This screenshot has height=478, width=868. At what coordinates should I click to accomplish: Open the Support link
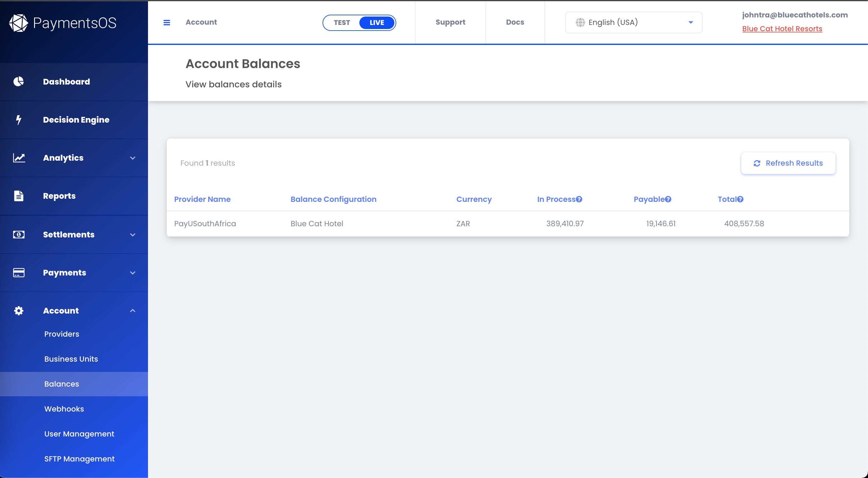click(450, 22)
